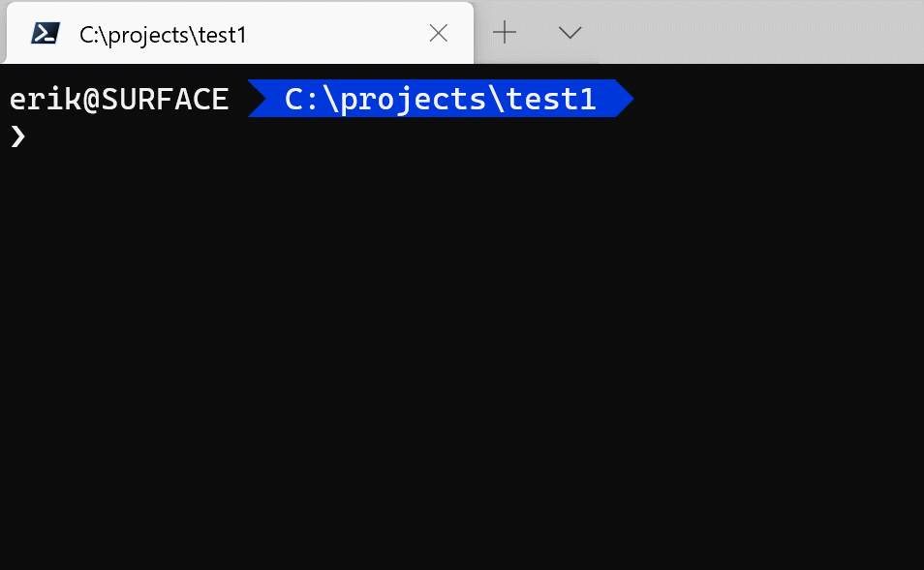Viewport: 924px width, 570px height.
Task: Click the ❯ prompt character
Action: (x=17, y=136)
